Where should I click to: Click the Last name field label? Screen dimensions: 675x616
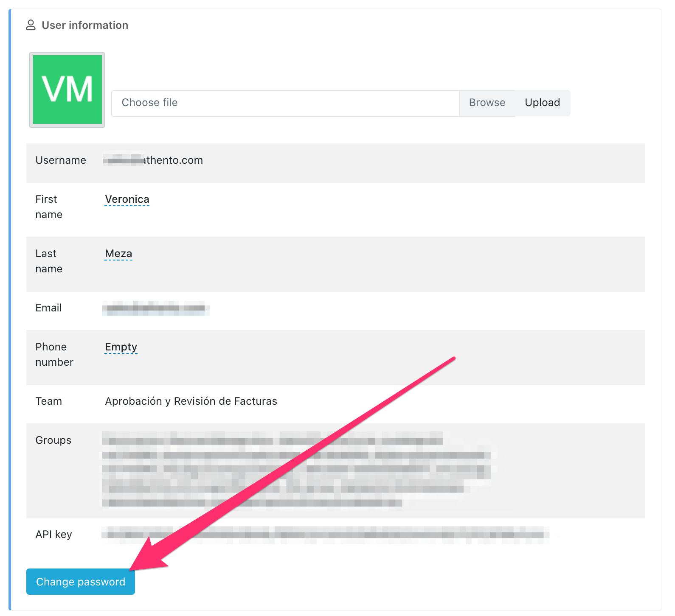pos(48,261)
